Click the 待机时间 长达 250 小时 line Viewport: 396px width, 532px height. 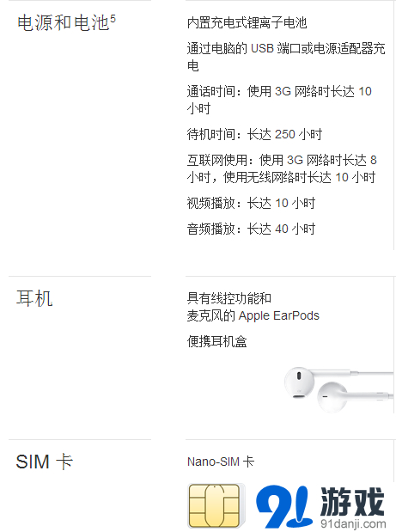[x=254, y=134]
